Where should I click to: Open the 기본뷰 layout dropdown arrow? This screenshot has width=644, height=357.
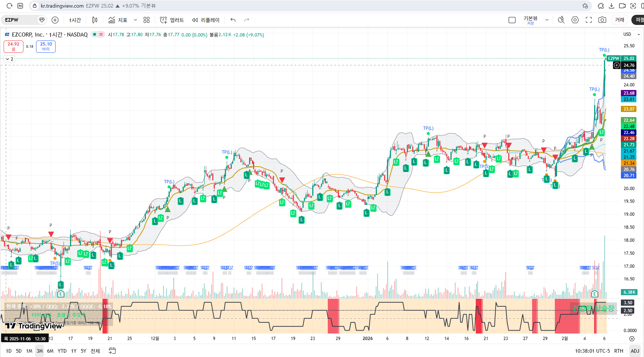pyautogui.click(x=547, y=20)
